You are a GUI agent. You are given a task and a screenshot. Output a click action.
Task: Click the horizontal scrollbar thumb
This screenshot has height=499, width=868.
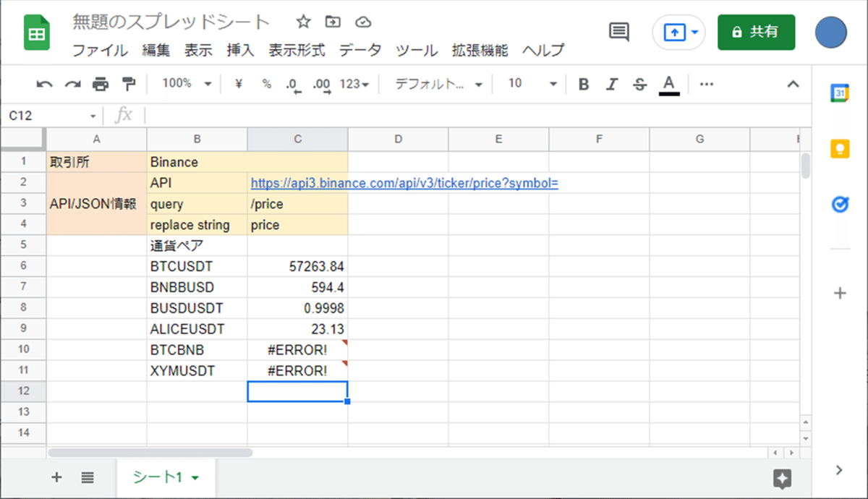[x=150, y=453]
